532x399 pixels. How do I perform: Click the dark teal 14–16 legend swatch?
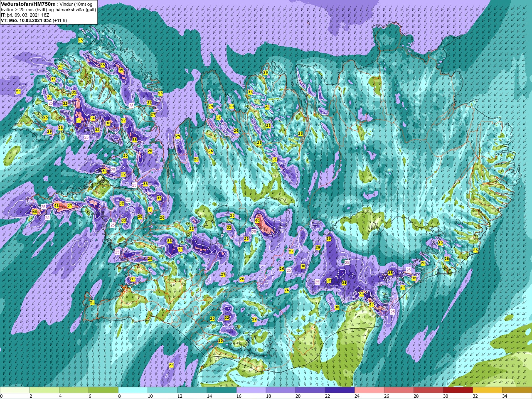coord(222,390)
